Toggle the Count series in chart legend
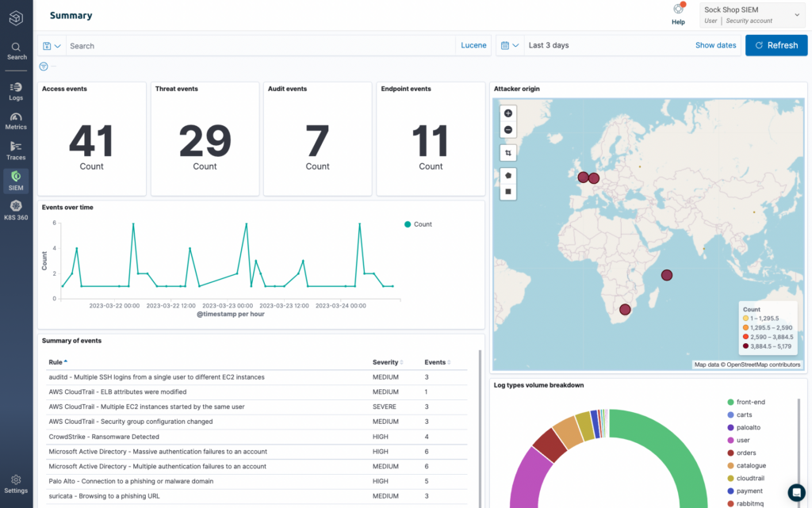Screen dimensions: 812x508 click(418, 224)
